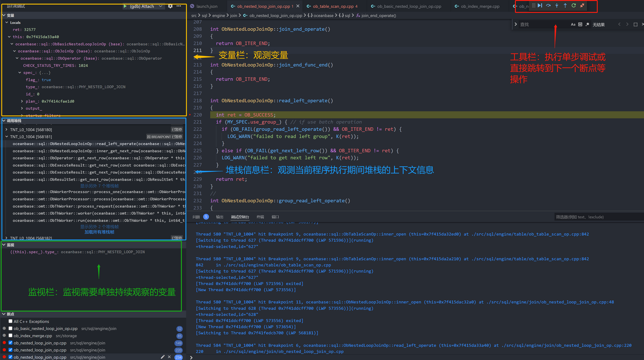Start debugging with the green play icon
Screen dimensions: 644x360
(125, 6)
